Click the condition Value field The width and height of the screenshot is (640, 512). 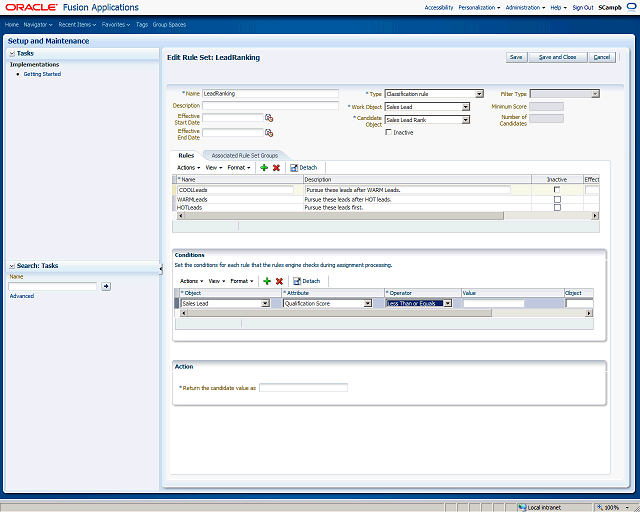(493, 303)
